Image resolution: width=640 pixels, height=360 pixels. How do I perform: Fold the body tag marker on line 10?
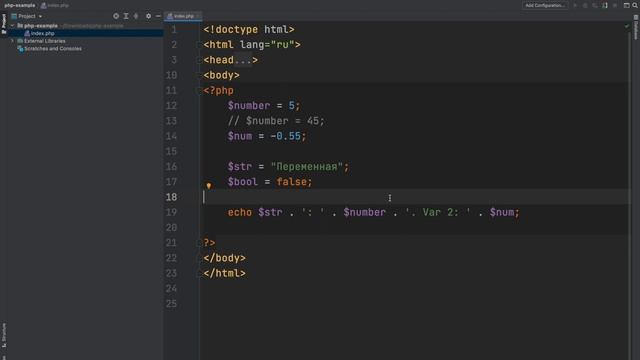200,76
